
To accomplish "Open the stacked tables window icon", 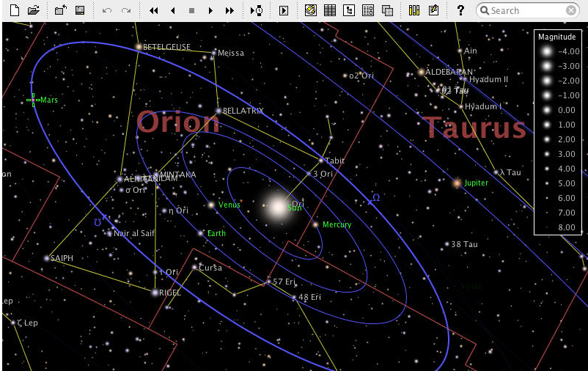I will [387, 10].
